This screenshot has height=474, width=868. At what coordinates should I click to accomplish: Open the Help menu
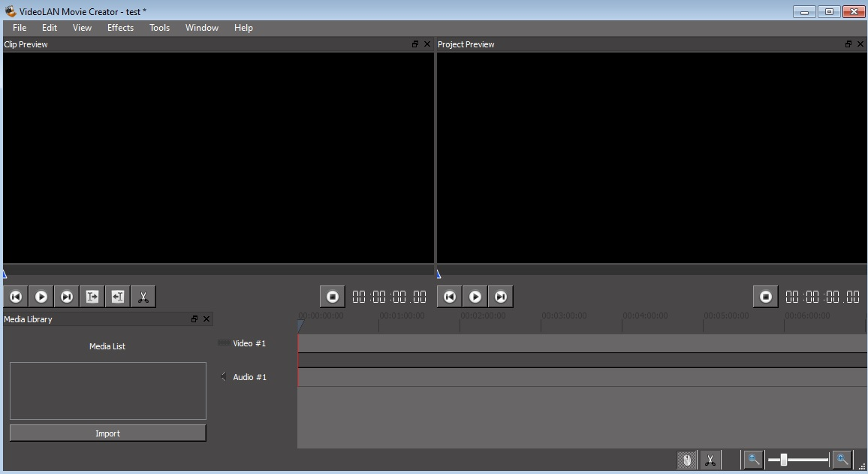point(243,28)
